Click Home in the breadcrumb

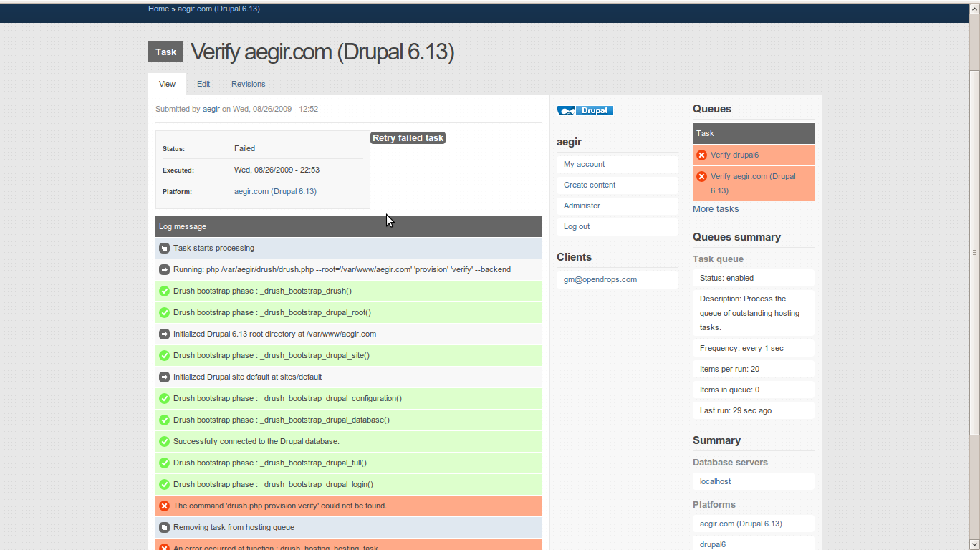158,9
